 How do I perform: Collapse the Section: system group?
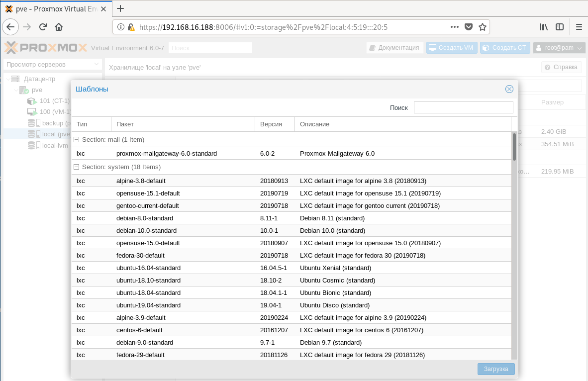[77, 167]
